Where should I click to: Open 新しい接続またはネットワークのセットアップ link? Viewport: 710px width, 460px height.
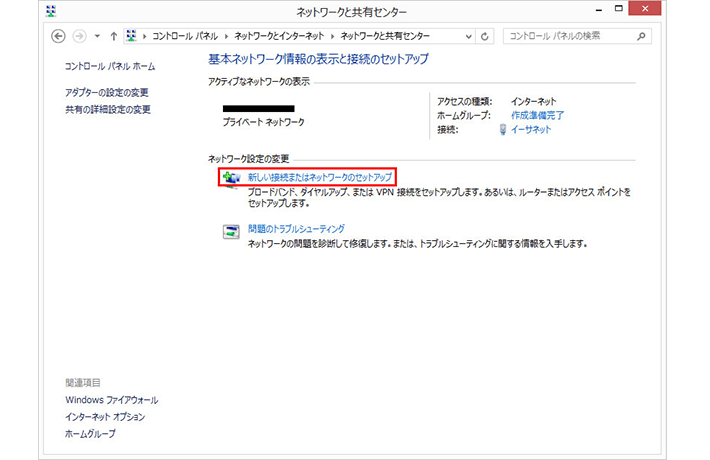(319, 177)
